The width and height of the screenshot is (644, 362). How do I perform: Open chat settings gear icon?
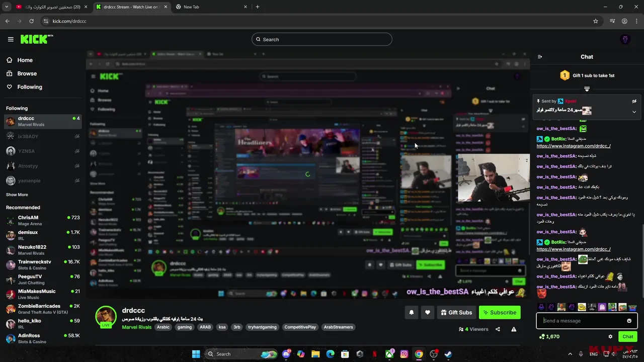point(610,337)
